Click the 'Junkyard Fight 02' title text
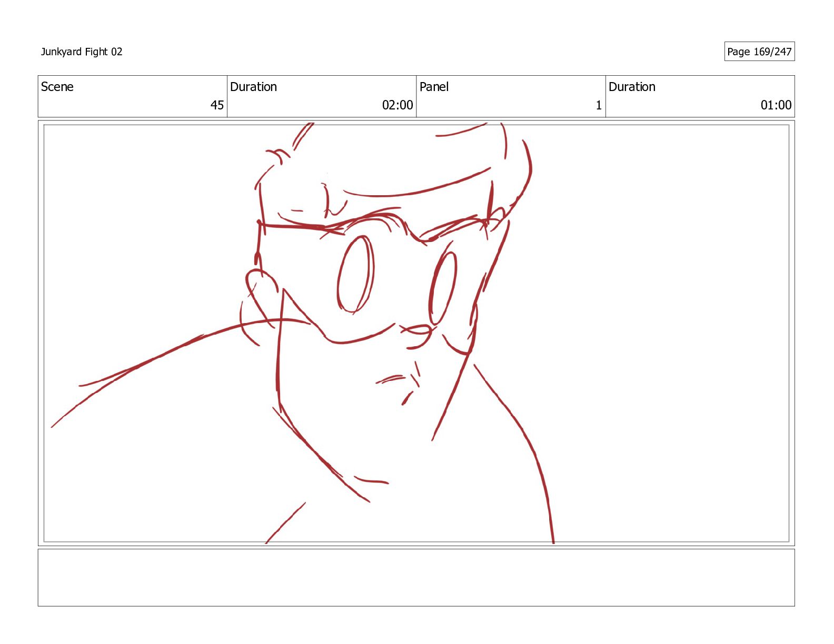 coord(82,52)
